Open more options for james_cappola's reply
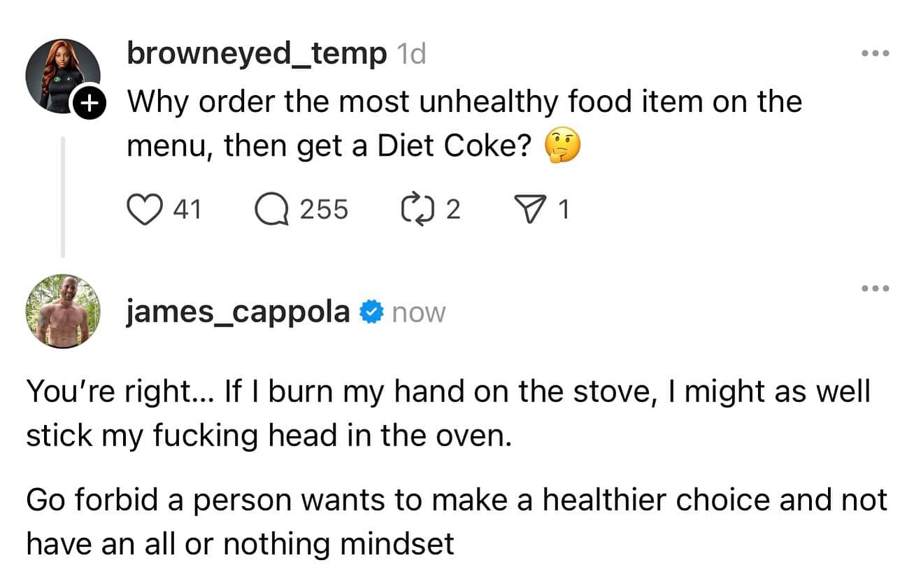The image size is (914, 588). click(876, 288)
